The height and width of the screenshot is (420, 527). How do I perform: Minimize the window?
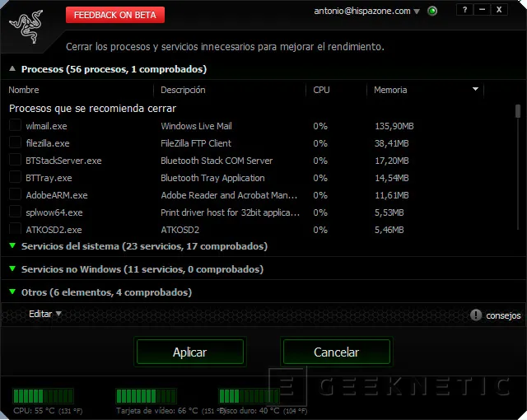coord(482,10)
